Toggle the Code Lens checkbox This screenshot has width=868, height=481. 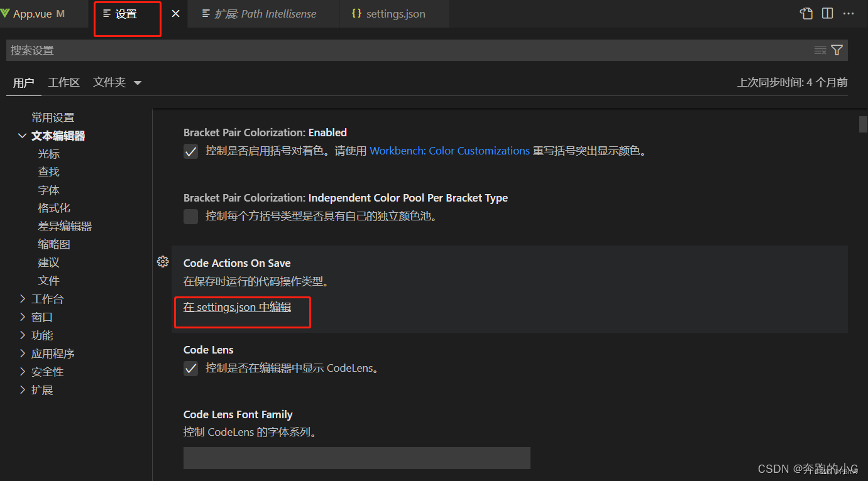[x=191, y=369]
